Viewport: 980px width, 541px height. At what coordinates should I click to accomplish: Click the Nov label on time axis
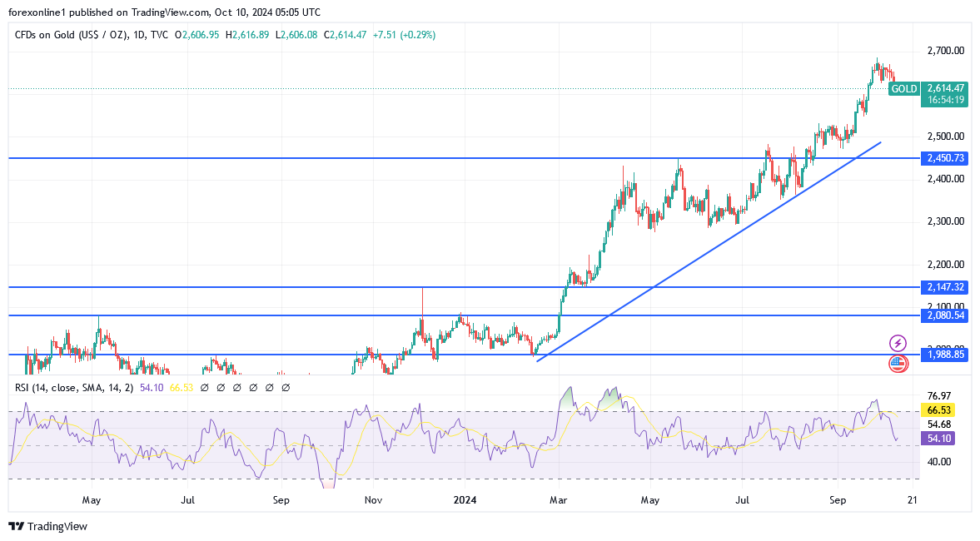coord(372,500)
